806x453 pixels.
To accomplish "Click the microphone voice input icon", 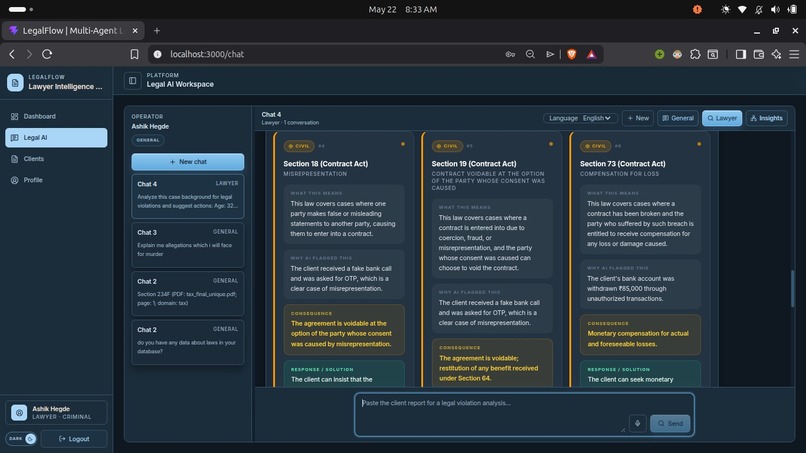I will click(637, 423).
